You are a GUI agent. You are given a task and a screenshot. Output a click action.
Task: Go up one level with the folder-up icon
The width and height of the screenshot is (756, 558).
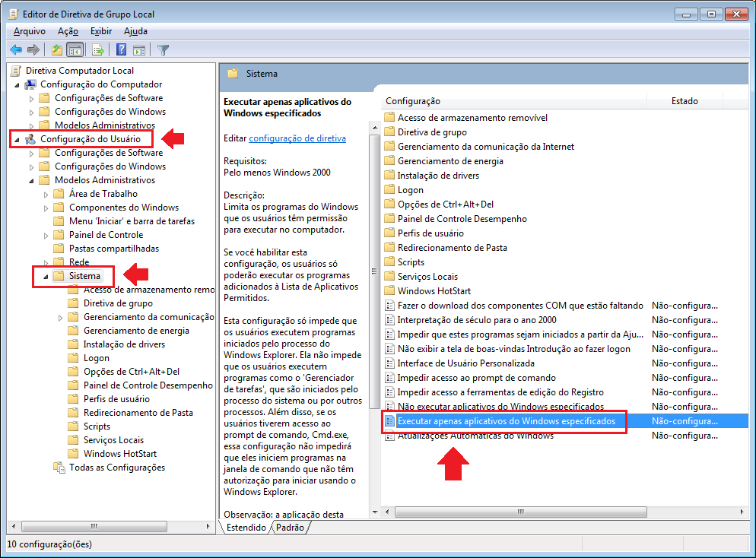pyautogui.click(x=57, y=49)
